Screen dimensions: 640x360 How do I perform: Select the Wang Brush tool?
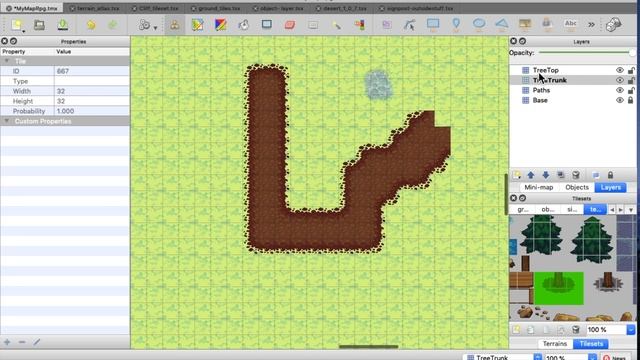coord(221,25)
